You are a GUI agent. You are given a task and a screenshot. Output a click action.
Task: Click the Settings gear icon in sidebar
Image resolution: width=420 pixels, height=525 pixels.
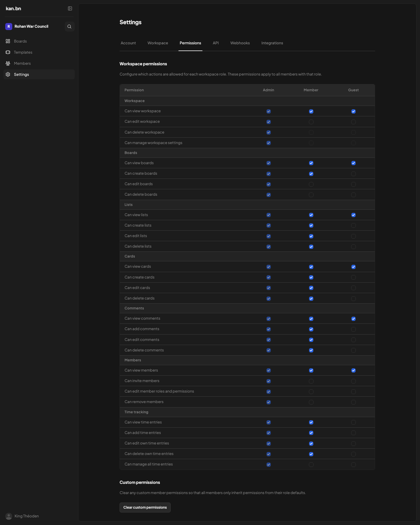coord(8,74)
